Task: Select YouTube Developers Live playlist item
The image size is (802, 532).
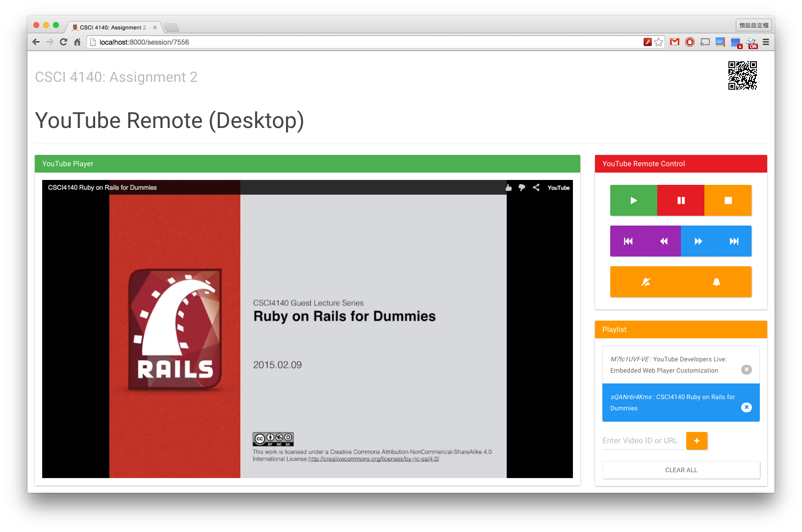Action: pyautogui.click(x=681, y=365)
